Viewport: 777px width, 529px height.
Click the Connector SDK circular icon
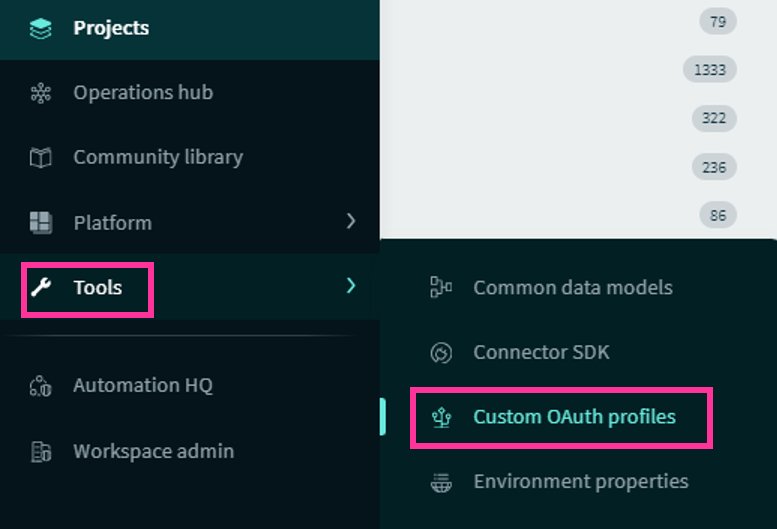pyautogui.click(x=441, y=353)
